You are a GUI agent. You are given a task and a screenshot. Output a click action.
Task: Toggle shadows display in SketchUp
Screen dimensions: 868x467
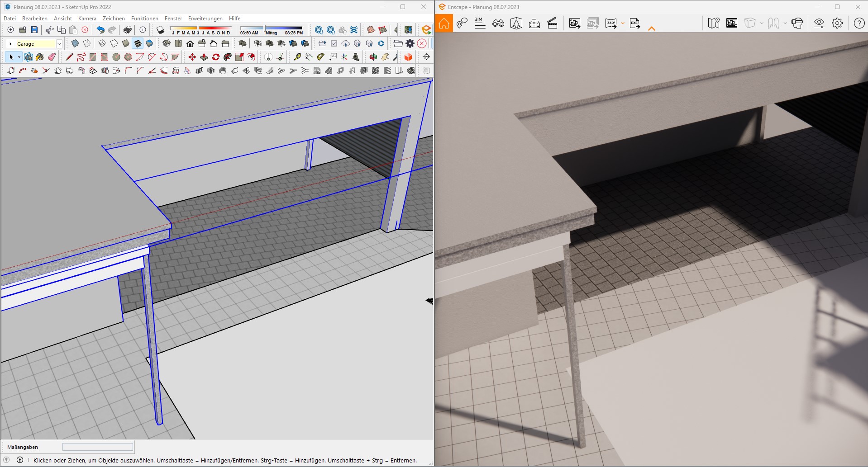(160, 30)
